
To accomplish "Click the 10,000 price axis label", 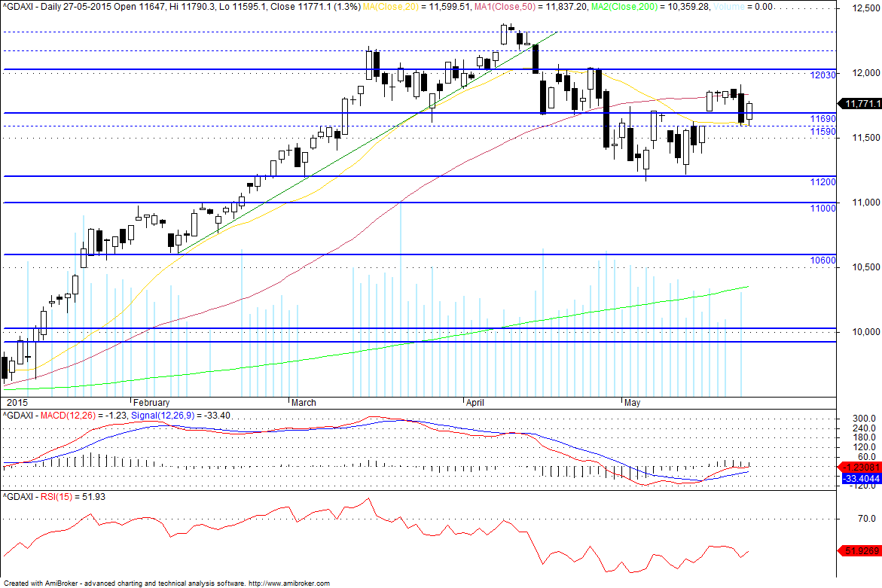I will coord(865,332).
